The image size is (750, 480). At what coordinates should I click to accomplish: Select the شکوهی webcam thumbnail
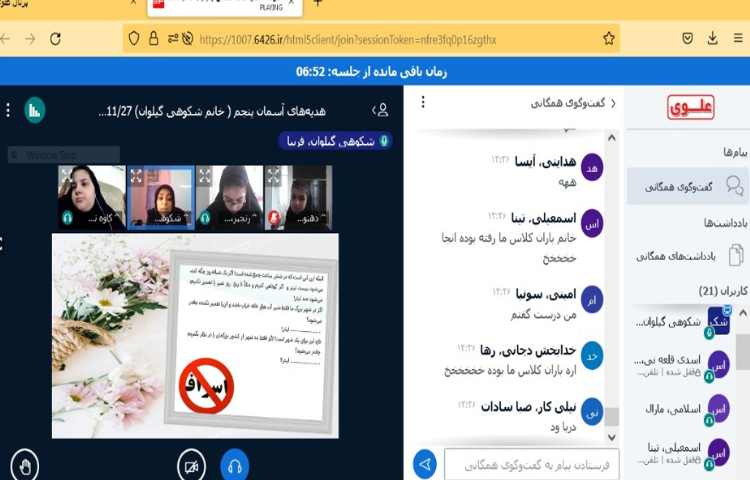[x=161, y=197]
